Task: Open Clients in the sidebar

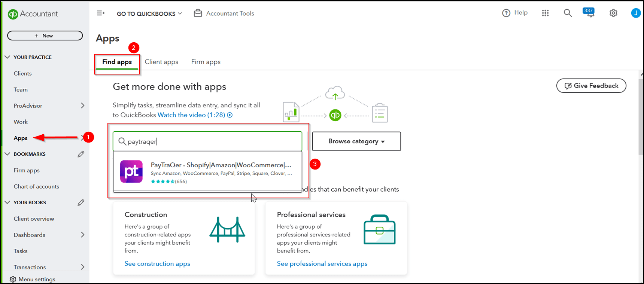Action: point(23,73)
